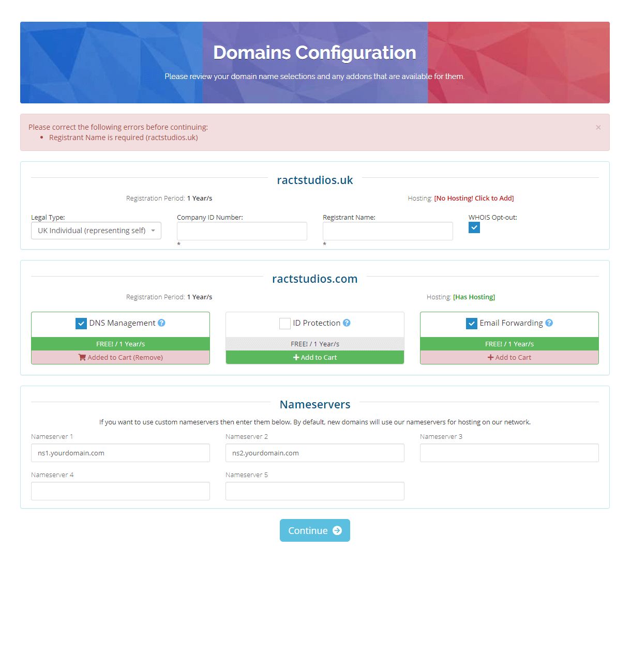Click the Has Hosting status text
631x672 pixels.
(474, 297)
